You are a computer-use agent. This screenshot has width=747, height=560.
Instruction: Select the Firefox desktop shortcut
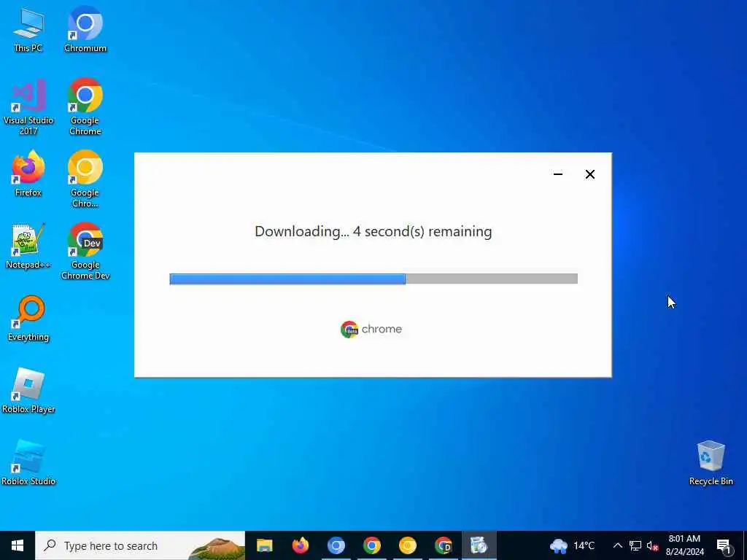(28, 174)
